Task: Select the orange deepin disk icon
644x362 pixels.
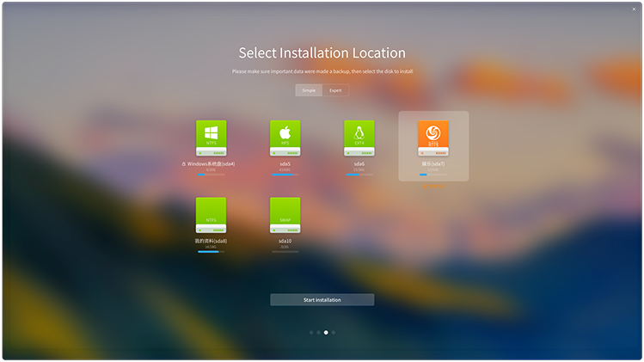Action: 433,138
